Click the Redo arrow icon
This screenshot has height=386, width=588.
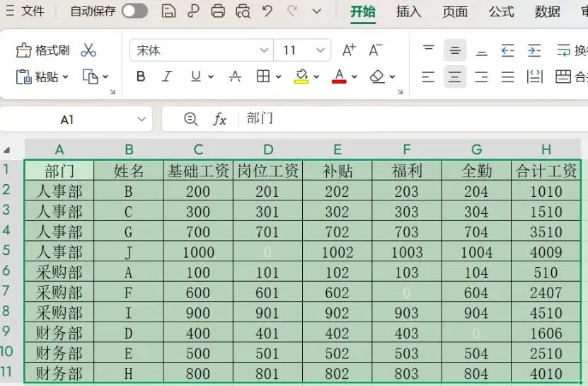(292, 11)
